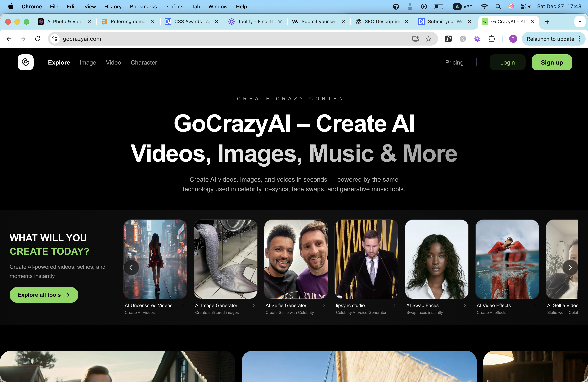The width and height of the screenshot is (588, 382).
Task: Open the Chrome three-dot menu
Action: coord(579,39)
